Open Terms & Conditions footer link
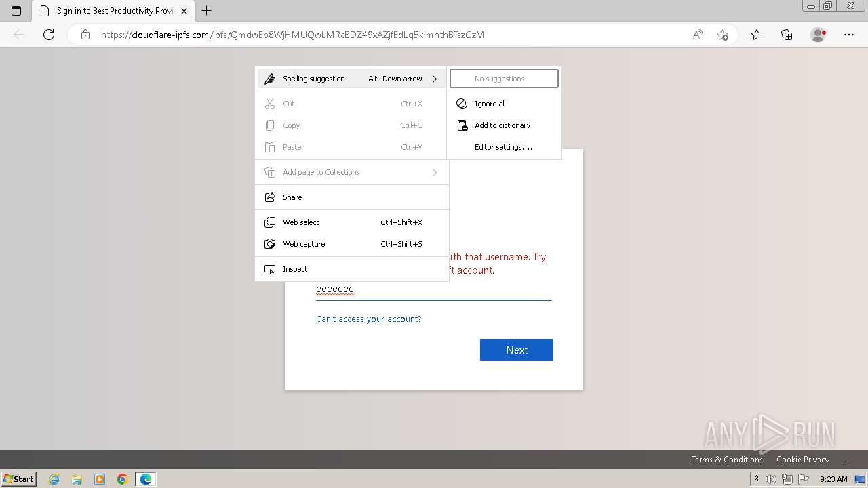The width and height of the screenshot is (868, 488). pyautogui.click(x=727, y=459)
